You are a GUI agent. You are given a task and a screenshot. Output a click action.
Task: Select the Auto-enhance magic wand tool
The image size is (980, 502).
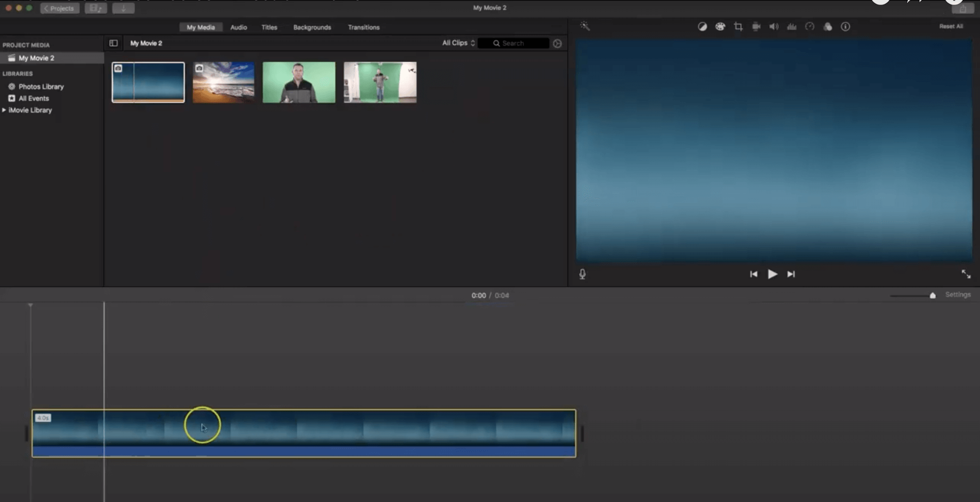pyautogui.click(x=585, y=26)
